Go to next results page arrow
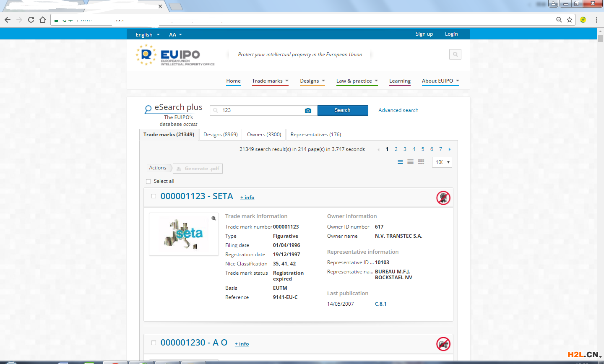This screenshot has height=364, width=604. point(450,149)
